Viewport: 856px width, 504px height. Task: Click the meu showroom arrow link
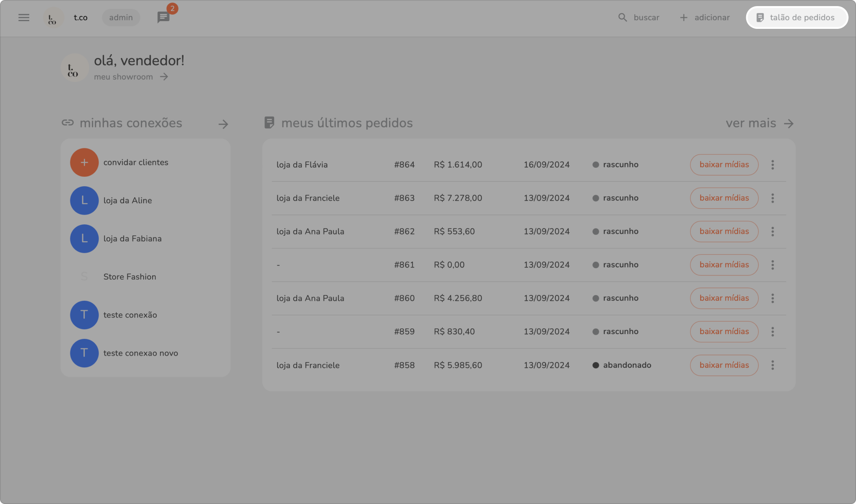pyautogui.click(x=164, y=77)
